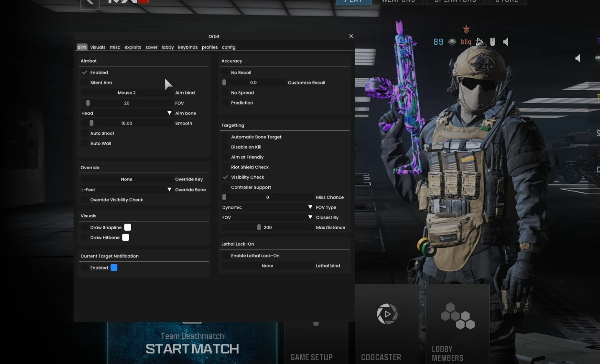Toggle the Riot Shield Check checkbox

tap(226, 167)
